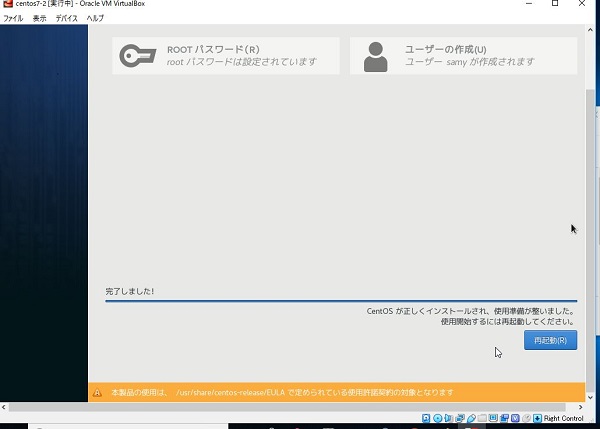Click the audio status icon
Viewport: 600px width, 429px height.
(x=448, y=418)
